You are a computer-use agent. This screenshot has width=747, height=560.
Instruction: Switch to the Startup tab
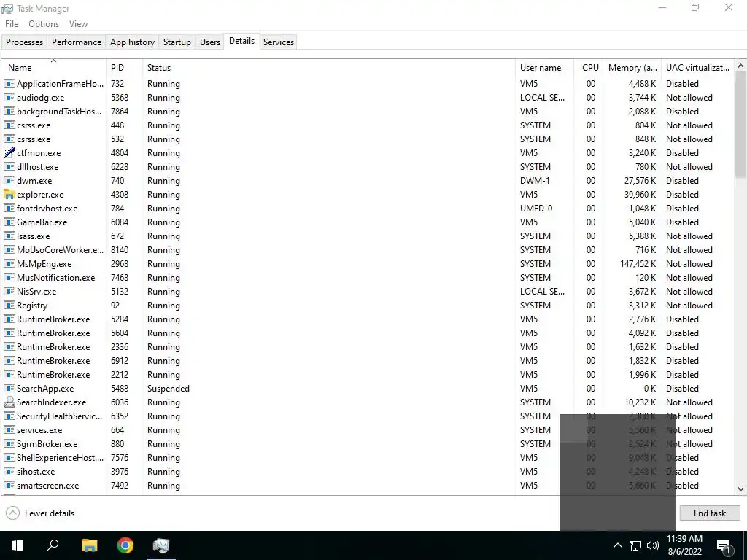(177, 42)
